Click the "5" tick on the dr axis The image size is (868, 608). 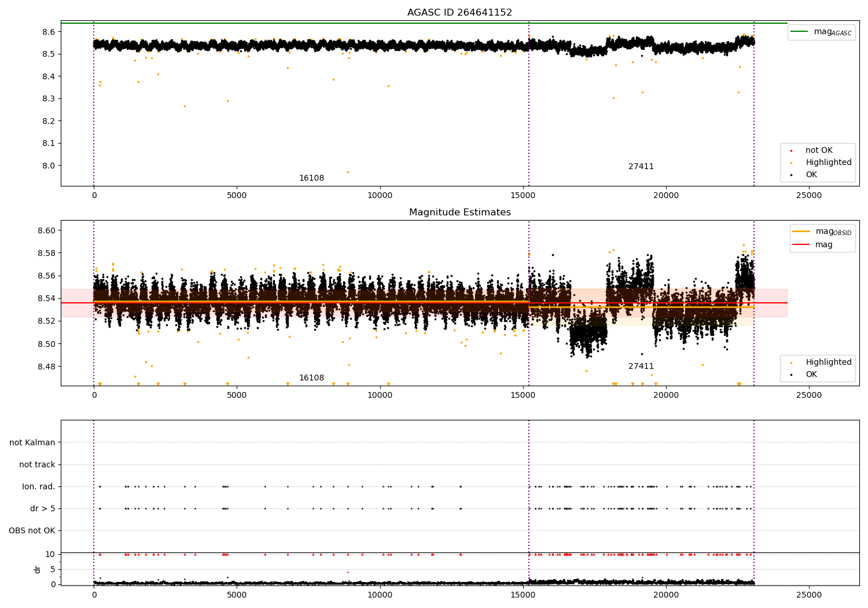click(53, 569)
